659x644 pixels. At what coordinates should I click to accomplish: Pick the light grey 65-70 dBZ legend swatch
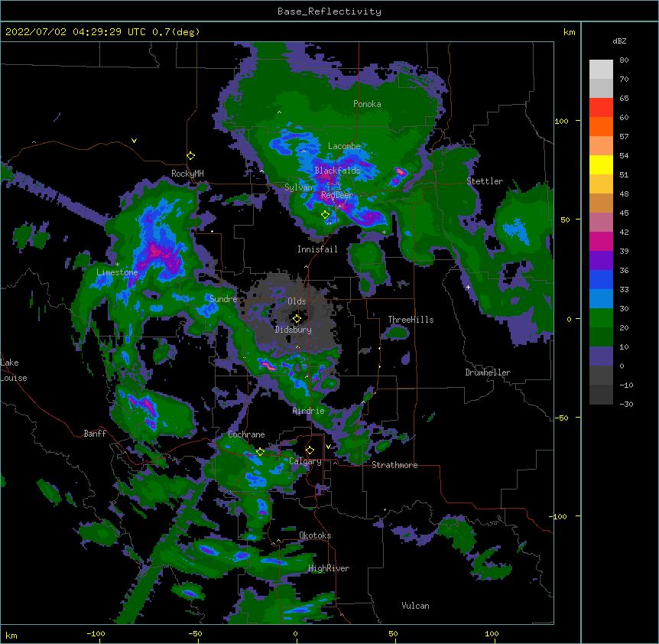click(601, 88)
